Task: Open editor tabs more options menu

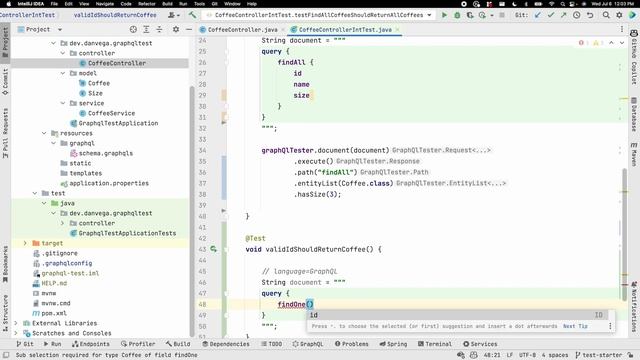Action: (622, 29)
